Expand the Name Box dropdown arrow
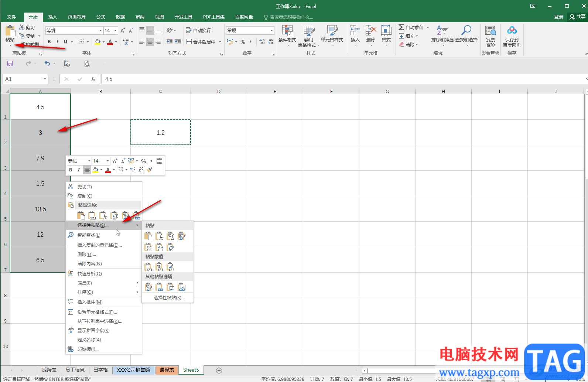 click(45, 79)
